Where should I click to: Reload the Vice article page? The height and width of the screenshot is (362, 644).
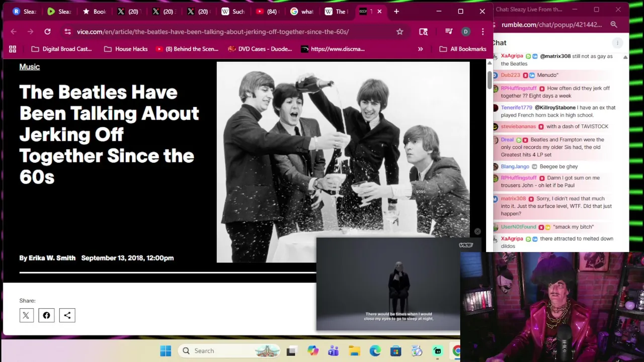[x=47, y=32]
